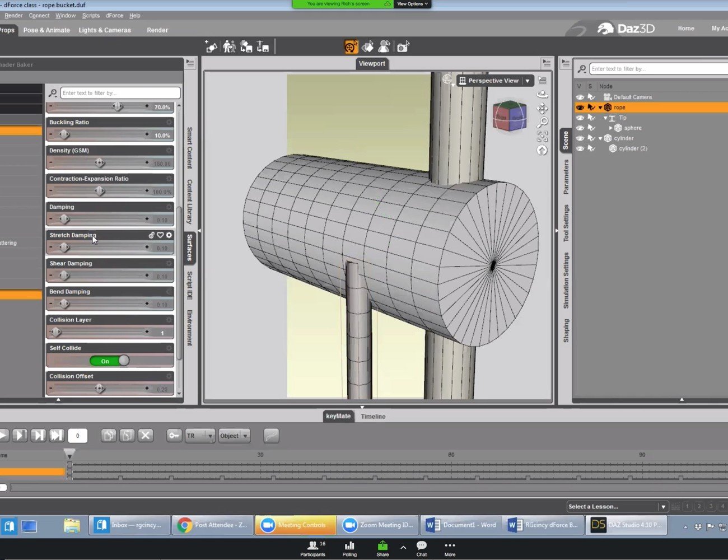Frame the selection using the viewport frame icon

point(542,136)
